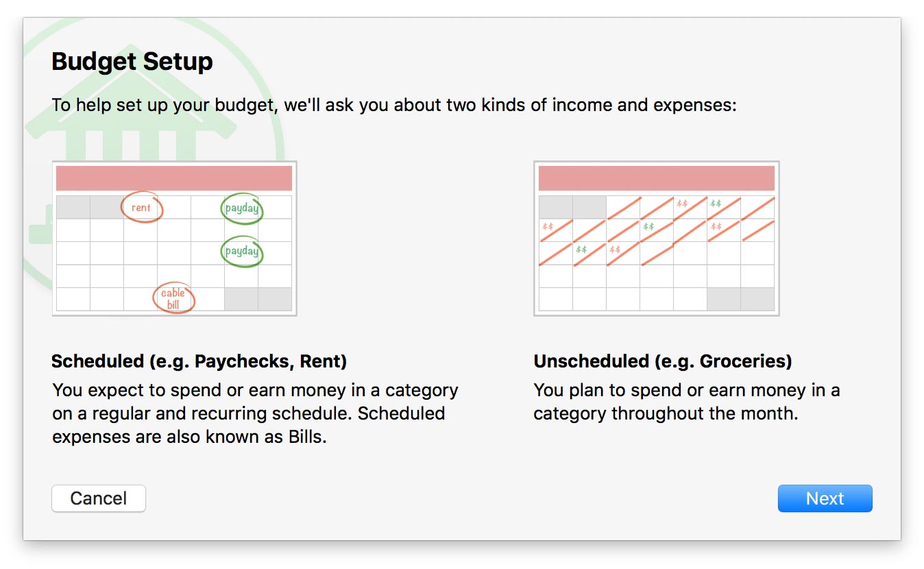Click green $$ mark in unscheduled calendar's top row
This screenshot has height=569, width=924.
click(x=716, y=204)
